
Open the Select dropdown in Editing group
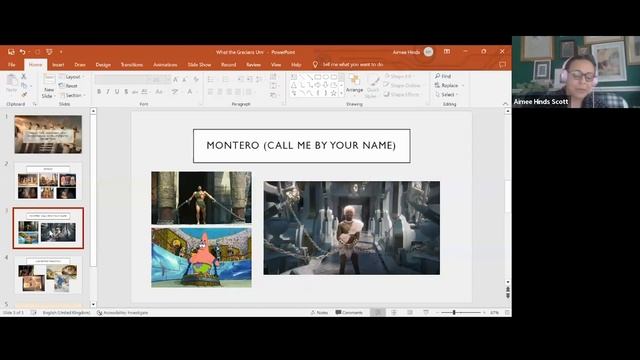[446, 95]
